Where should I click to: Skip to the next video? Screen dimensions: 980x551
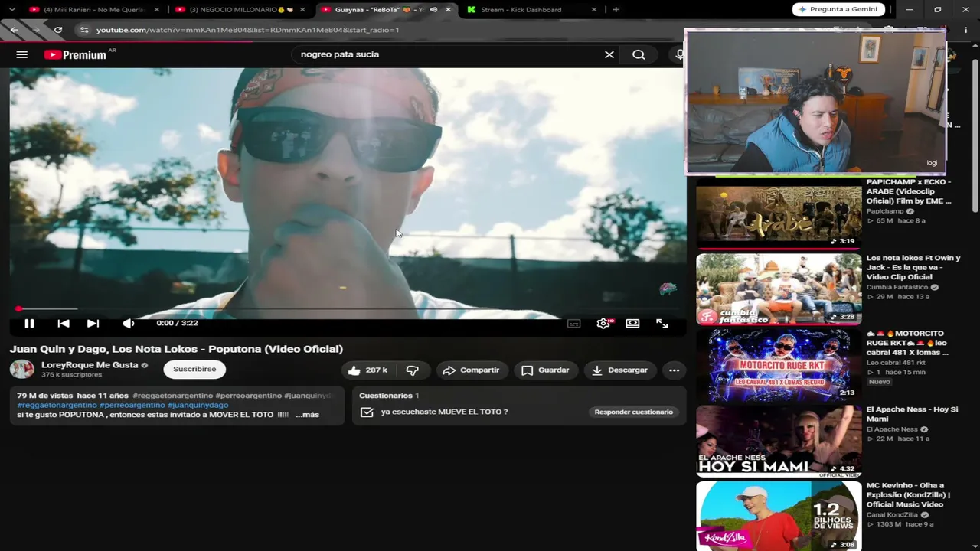point(93,324)
